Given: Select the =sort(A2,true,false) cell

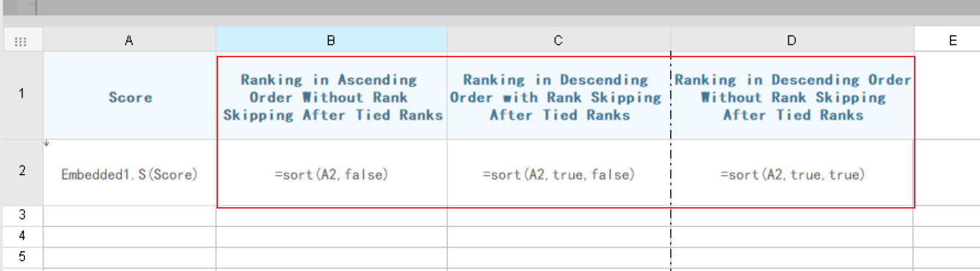Looking at the screenshot, I should coord(559,173).
